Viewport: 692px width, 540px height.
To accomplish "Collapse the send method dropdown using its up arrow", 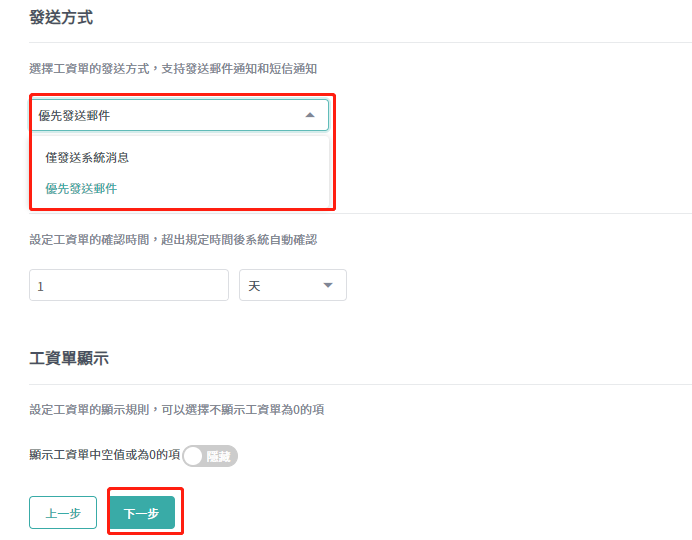I will point(310,115).
